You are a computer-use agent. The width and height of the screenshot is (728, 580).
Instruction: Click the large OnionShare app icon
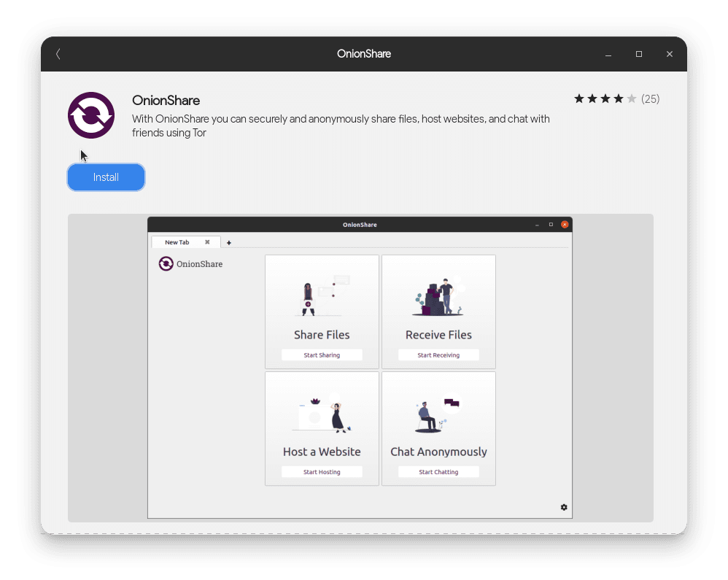(91, 115)
